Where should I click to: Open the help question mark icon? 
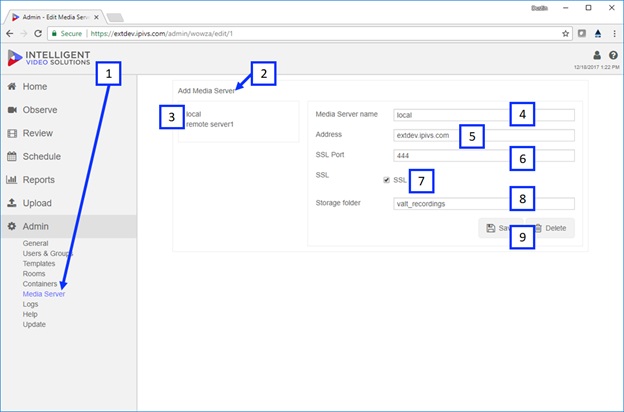(x=613, y=55)
